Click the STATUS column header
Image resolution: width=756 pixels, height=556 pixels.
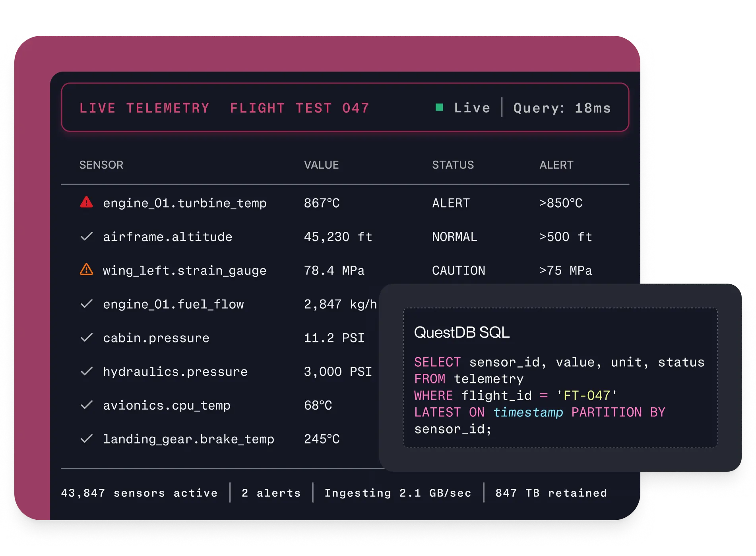(x=453, y=165)
